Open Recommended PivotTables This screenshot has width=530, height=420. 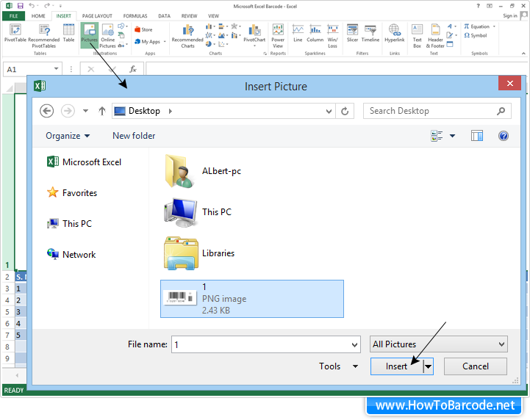pyautogui.click(x=44, y=36)
